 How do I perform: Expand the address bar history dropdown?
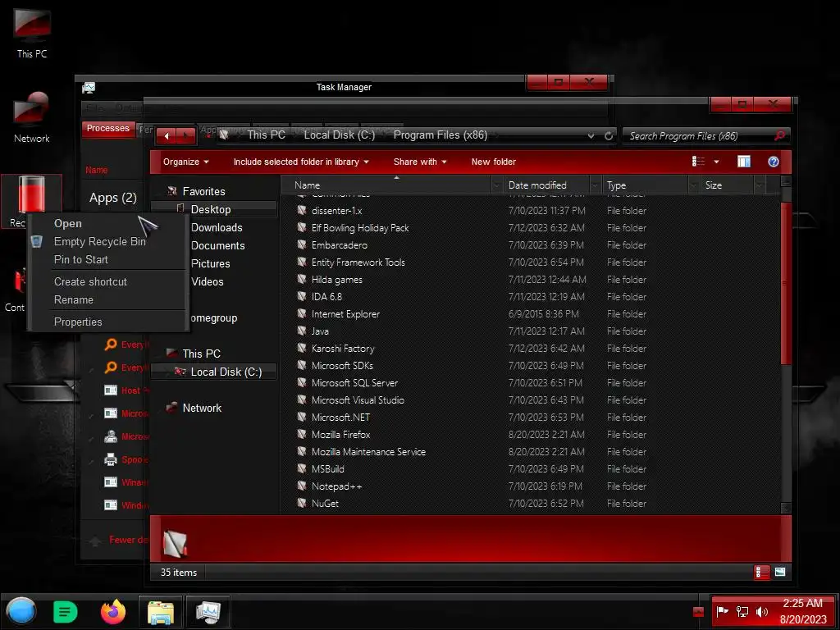click(x=591, y=136)
